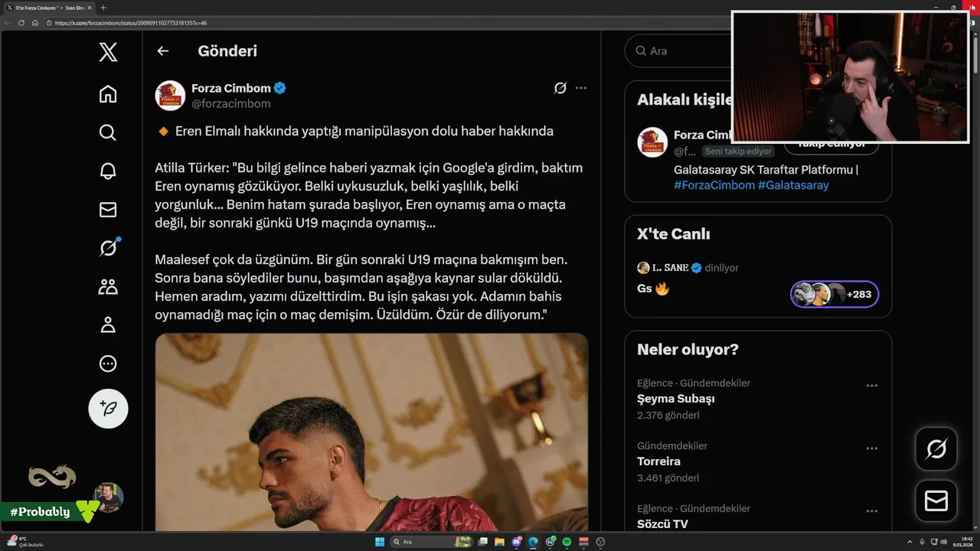Click the @forzacimbom handle

point(230,103)
